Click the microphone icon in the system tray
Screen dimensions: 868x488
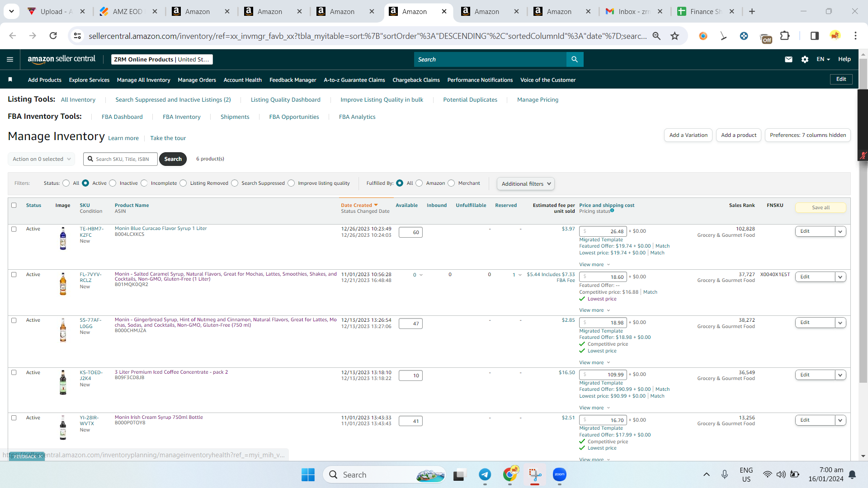coord(725,474)
